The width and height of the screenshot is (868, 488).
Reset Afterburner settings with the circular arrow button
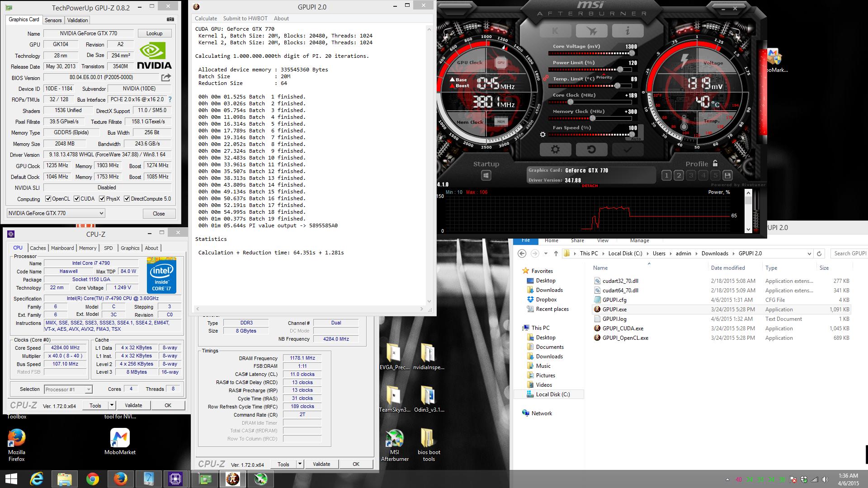(x=591, y=150)
